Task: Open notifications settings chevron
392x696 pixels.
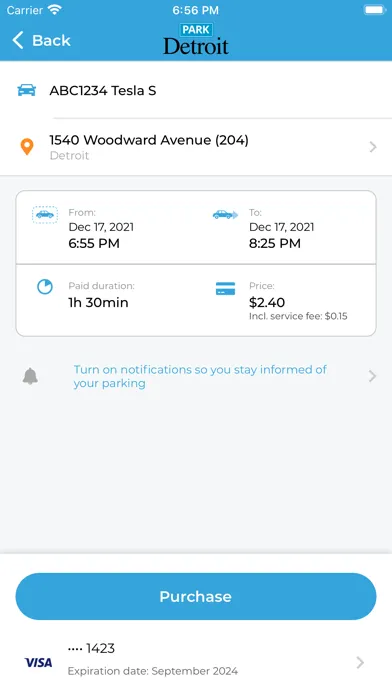Action: 372,376
